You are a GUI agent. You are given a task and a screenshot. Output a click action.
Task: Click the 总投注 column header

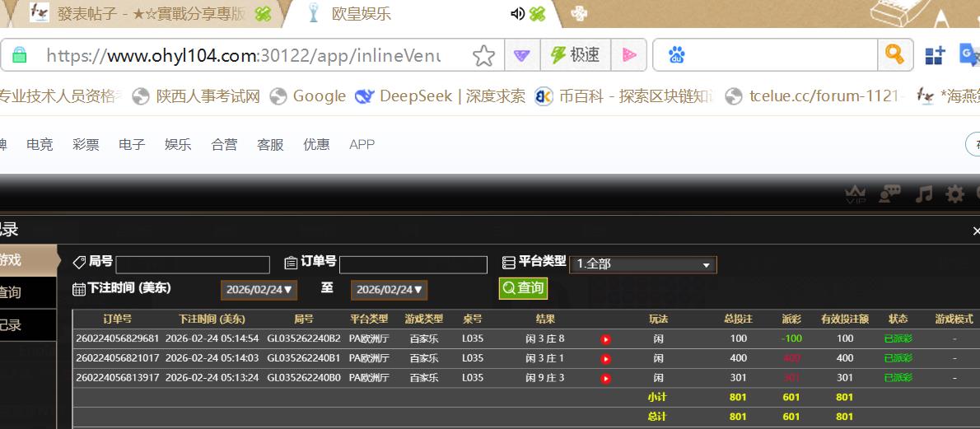(x=738, y=319)
